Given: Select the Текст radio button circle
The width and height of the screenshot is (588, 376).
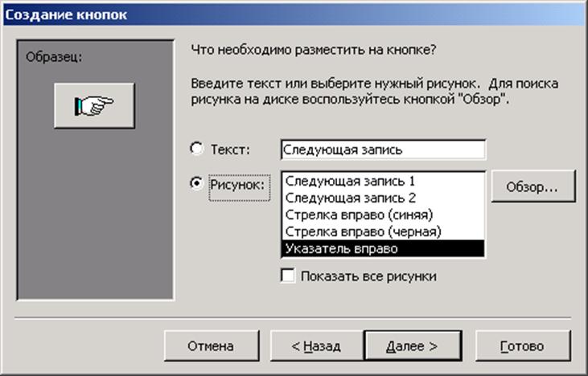Looking at the screenshot, I should coord(196,149).
